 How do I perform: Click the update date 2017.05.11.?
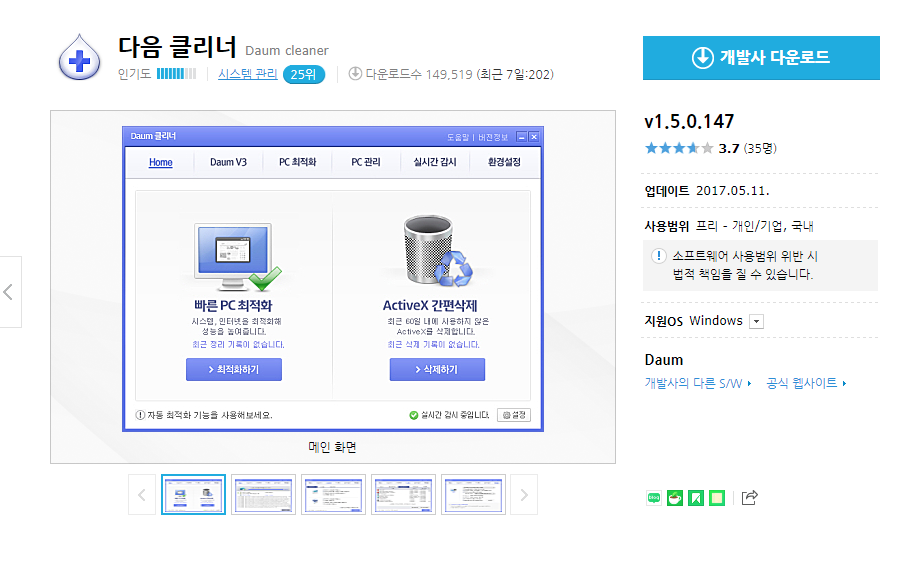[733, 191]
